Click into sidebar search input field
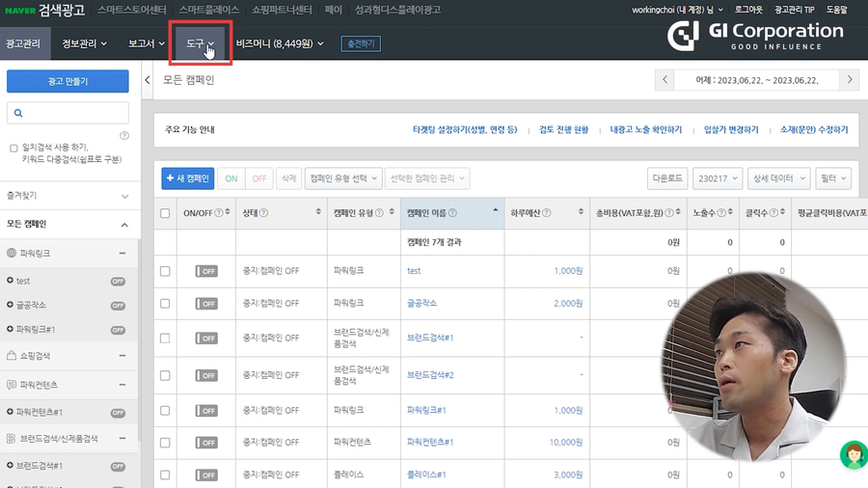Image resolution: width=868 pixels, height=488 pixels. (68, 113)
